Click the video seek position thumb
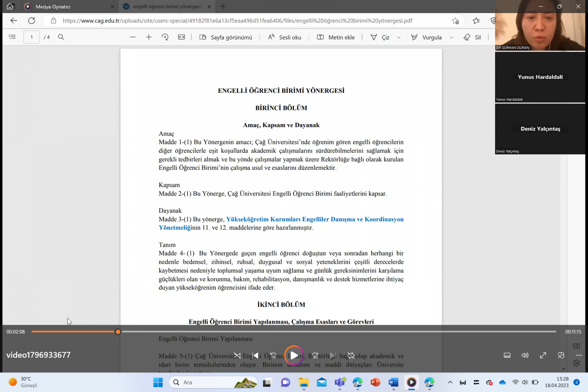This screenshot has height=392, width=588. pos(118,332)
